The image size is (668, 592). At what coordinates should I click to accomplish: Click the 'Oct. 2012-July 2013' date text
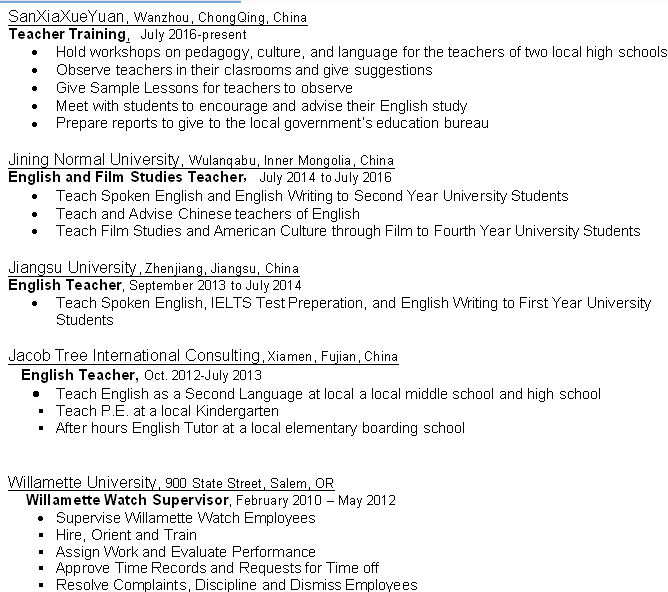tap(203, 375)
